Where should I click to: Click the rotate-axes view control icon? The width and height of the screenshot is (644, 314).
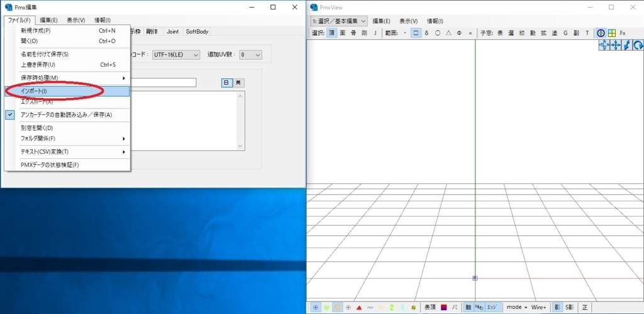pyautogui.click(x=604, y=45)
